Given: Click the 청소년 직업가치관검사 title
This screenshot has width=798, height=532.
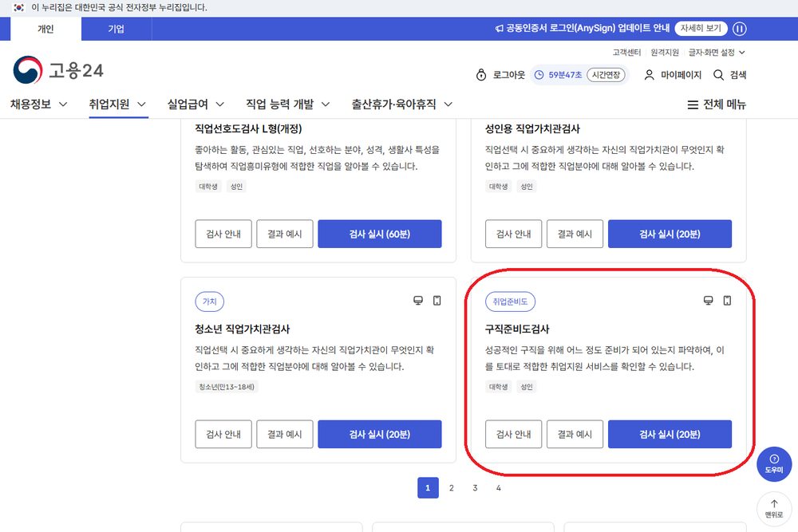Looking at the screenshot, I should pos(243,329).
